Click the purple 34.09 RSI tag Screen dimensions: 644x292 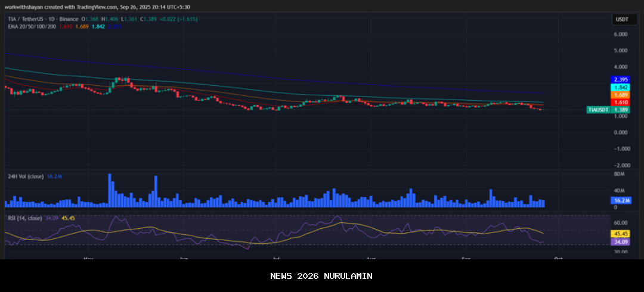621,242
